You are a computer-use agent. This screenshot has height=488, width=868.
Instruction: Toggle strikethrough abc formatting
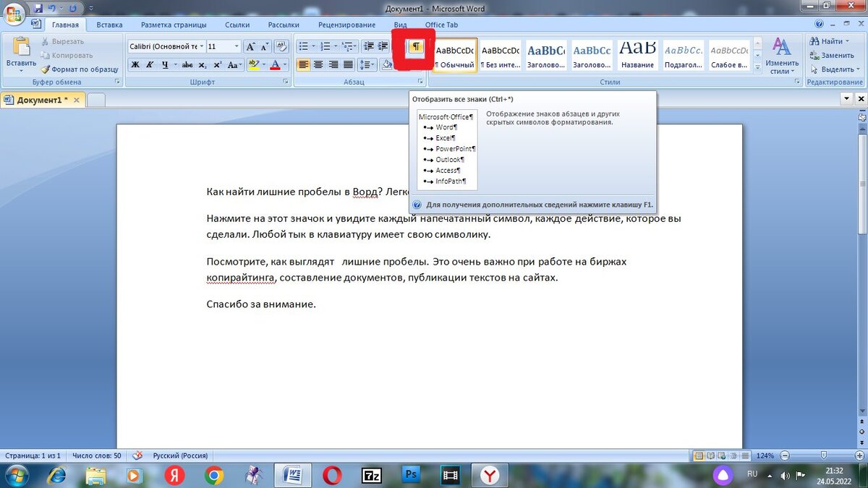click(x=187, y=64)
